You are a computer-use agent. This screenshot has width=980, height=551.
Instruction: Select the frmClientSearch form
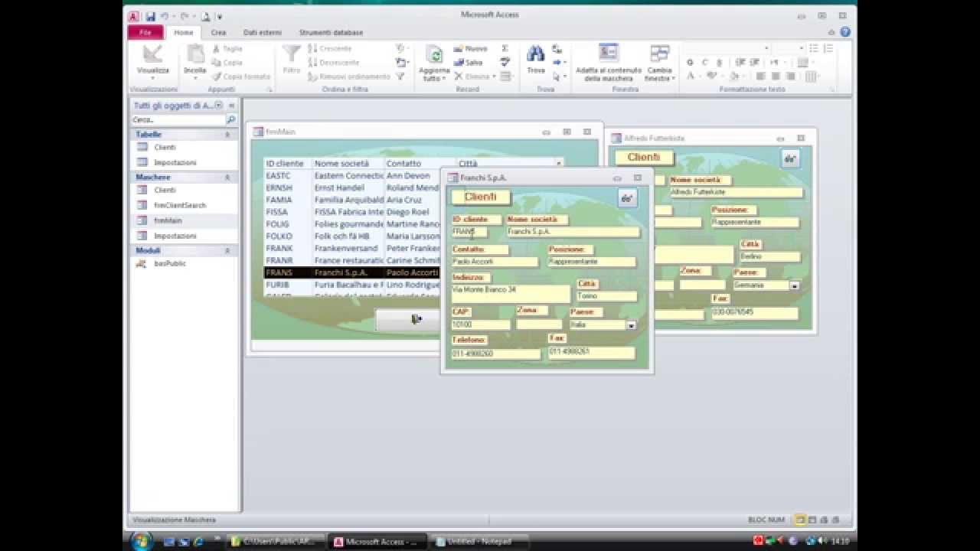180,205
